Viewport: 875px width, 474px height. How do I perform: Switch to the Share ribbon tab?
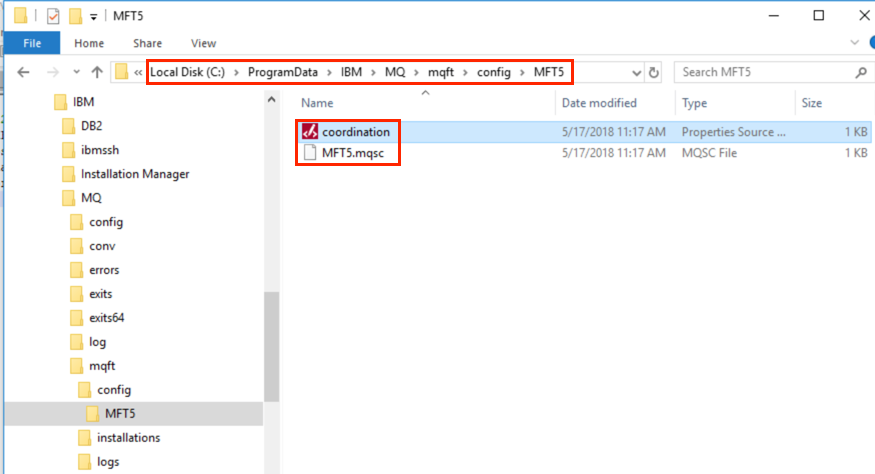[147, 43]
